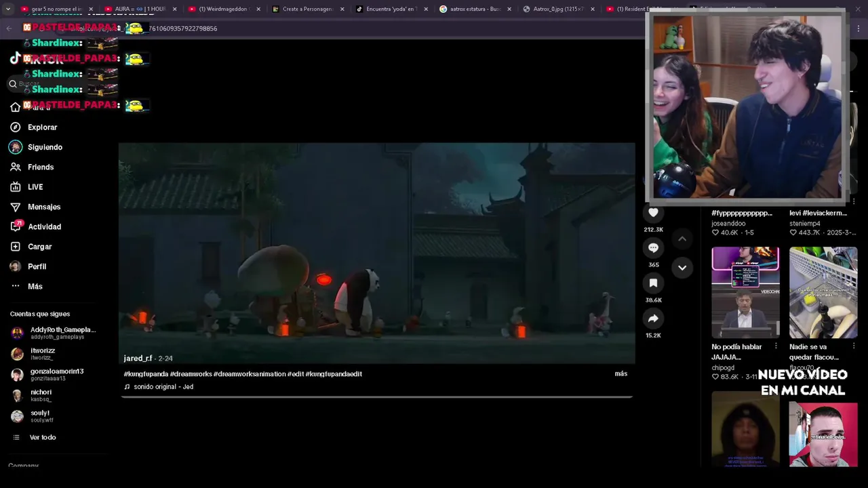The height and width of the screenshot is (488, 868).
Task: Click the '#fyppppppppppp...' video title
Action: [x=742, y=213]
